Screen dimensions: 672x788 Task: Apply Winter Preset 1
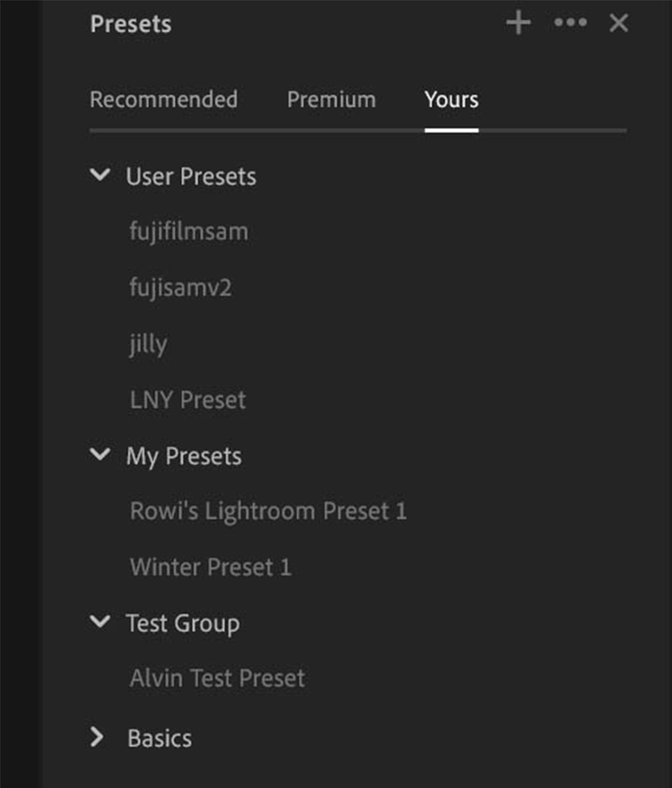[x=211, y=567]
